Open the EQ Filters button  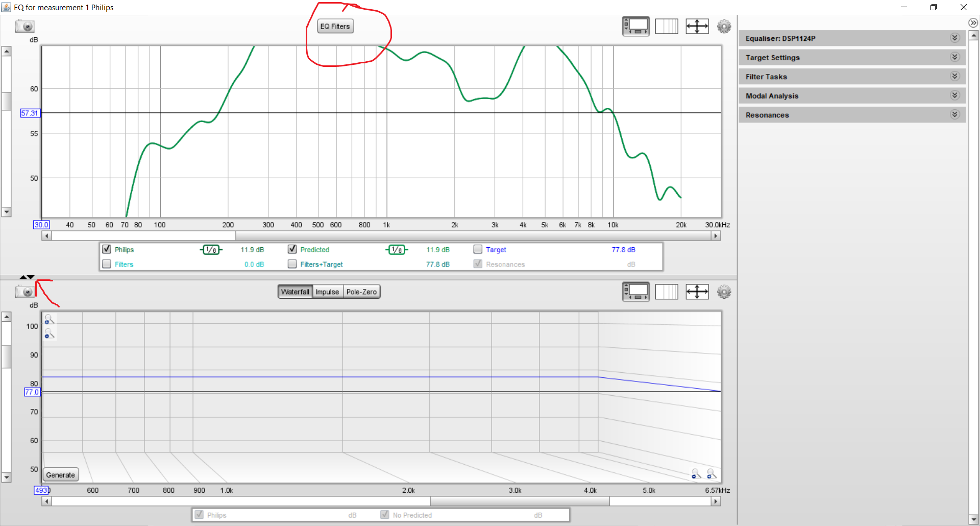tap(335, 26)
